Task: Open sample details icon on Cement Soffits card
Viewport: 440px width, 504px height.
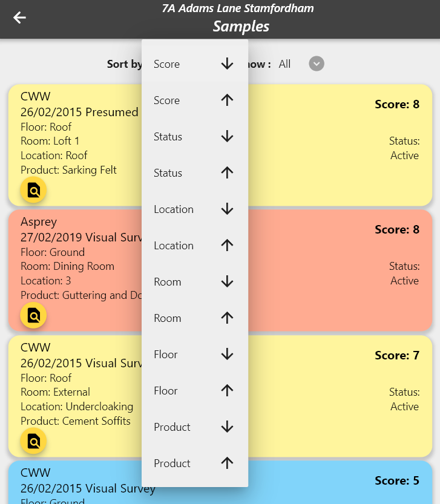Action: (x=34, y=442)
